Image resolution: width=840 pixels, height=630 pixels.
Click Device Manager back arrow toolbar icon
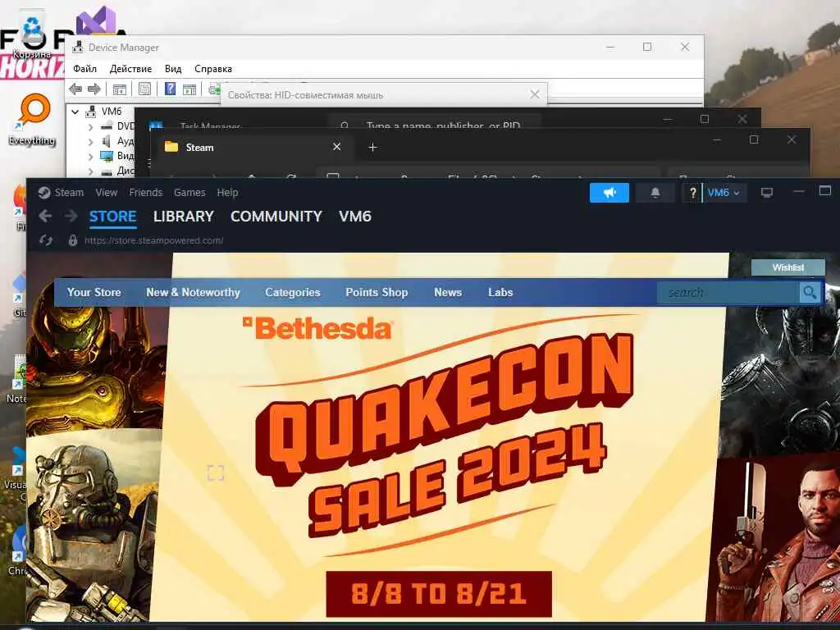(75, 89)
